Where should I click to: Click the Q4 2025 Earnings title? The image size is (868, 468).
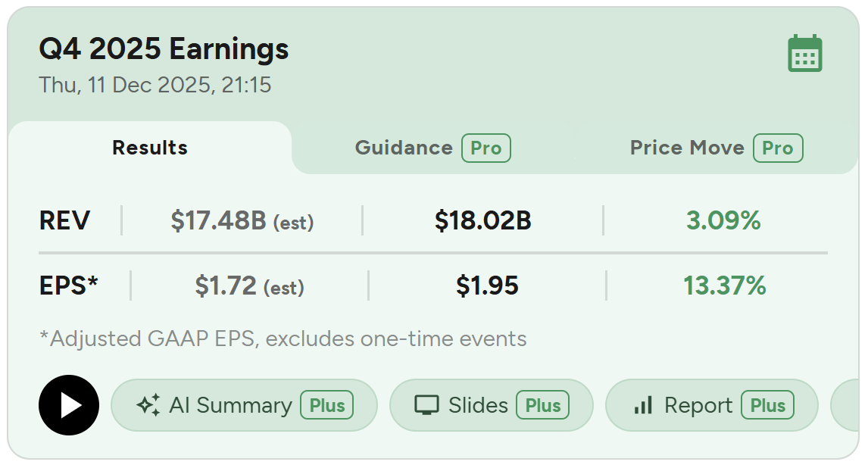[x=164, y=49]
